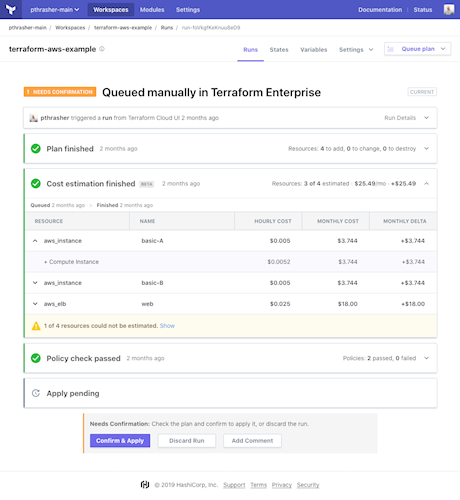Expand the Queue plan dropdown arrow
Viewport: 460px width, 500px height.
pyautogui.click(x=443, y=49)
